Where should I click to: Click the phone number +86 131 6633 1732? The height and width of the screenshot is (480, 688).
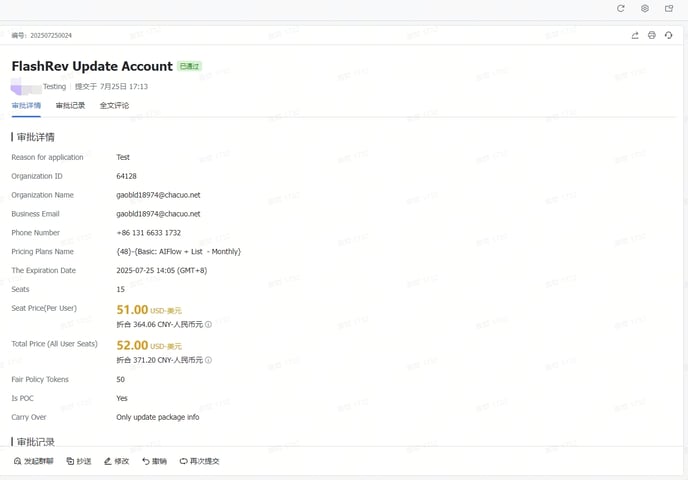[148, 233]
